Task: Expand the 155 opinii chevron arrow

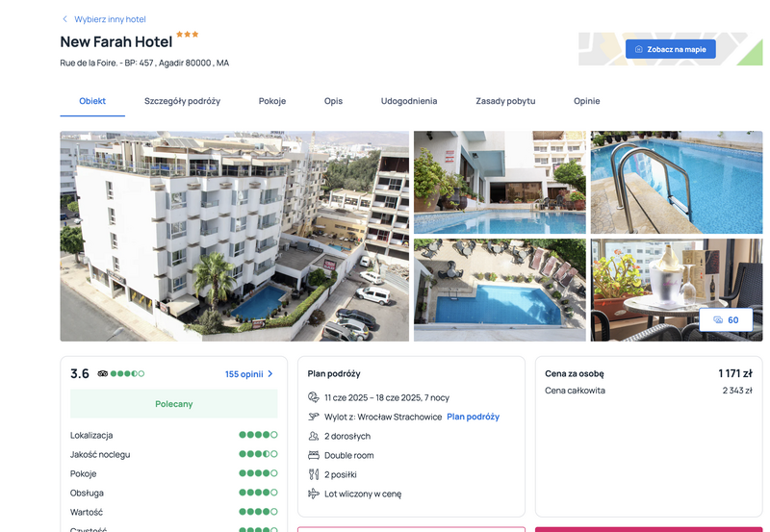Action: click(x=270, y=374)
